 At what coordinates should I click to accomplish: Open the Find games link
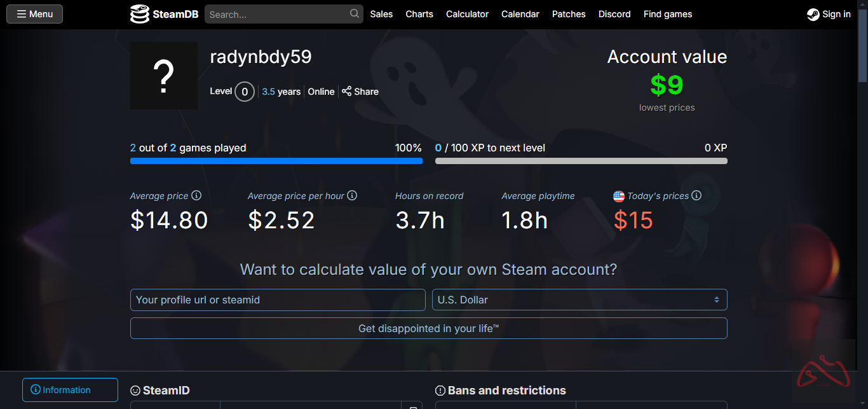click(x=668, y=14)
